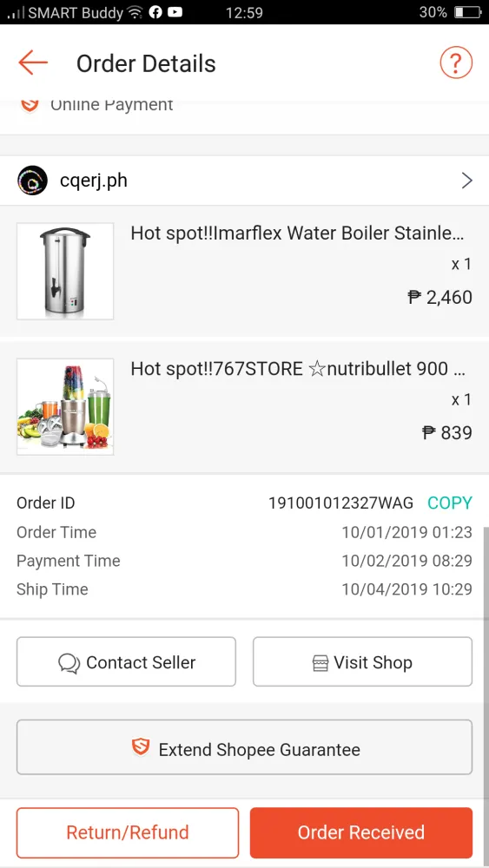This screenshot has height=868, width=489.
Task: Select the 767STORE nutribullet product title
Action: [298, 369]
